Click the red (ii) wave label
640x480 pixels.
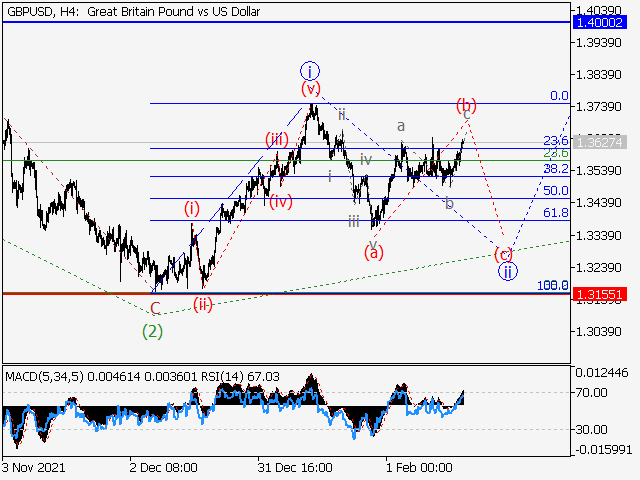[x=202, y=304]
